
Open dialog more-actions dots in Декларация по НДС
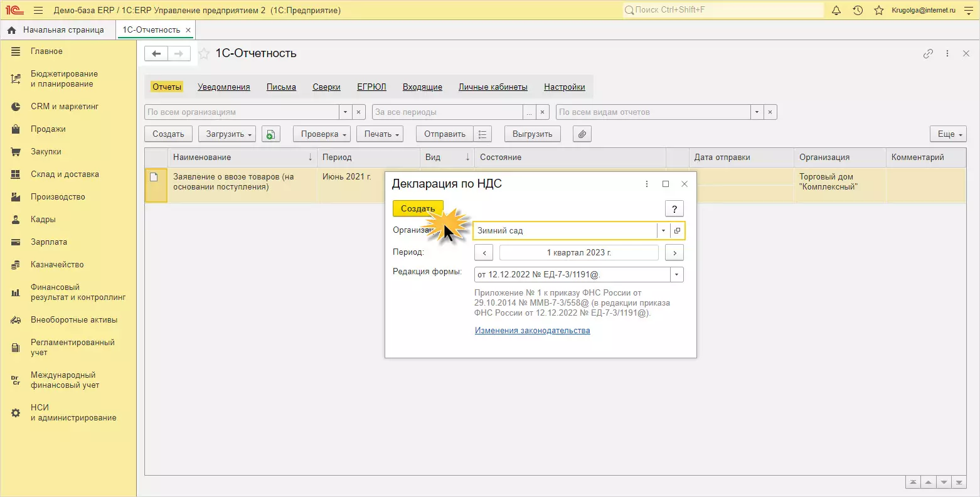coord(647,184)
